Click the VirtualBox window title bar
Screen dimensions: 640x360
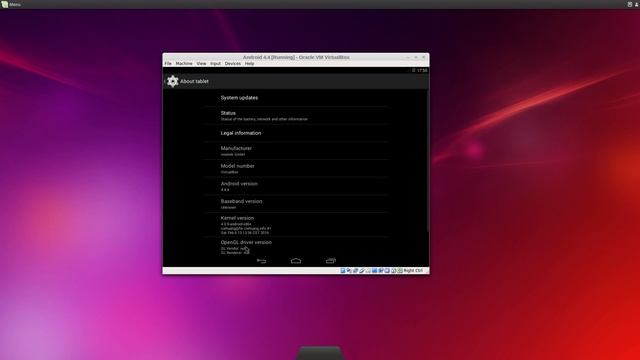point(296,57)
